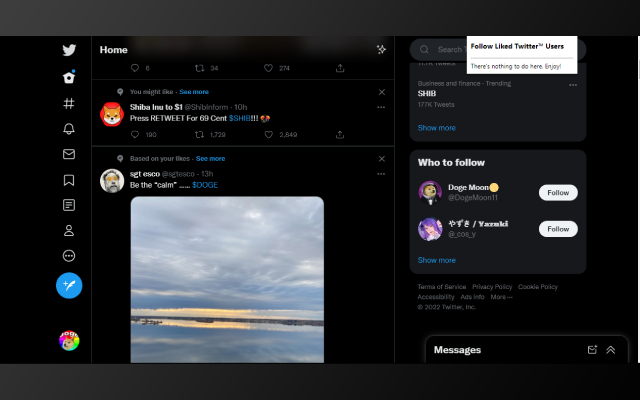Like the Shiba Inu to $1 tweet
Image resolution: width=640 pixels, height=400 pixels.
point(268,135)
